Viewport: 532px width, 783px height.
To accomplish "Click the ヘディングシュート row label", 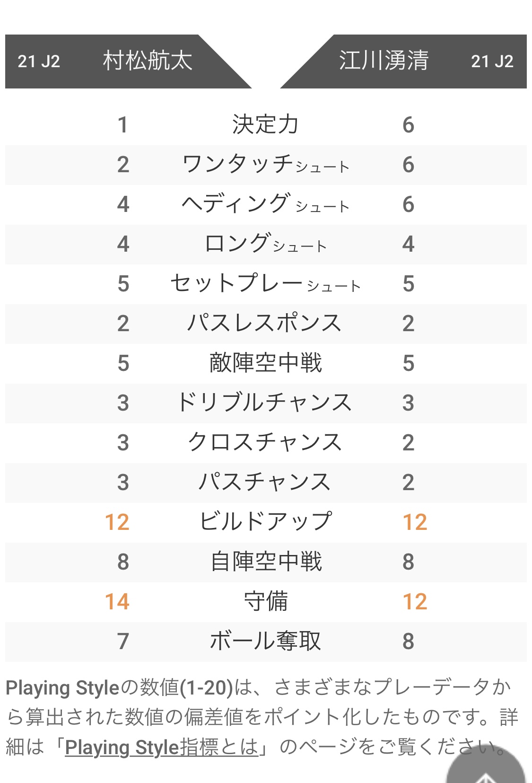I will (x=265, y=204).
